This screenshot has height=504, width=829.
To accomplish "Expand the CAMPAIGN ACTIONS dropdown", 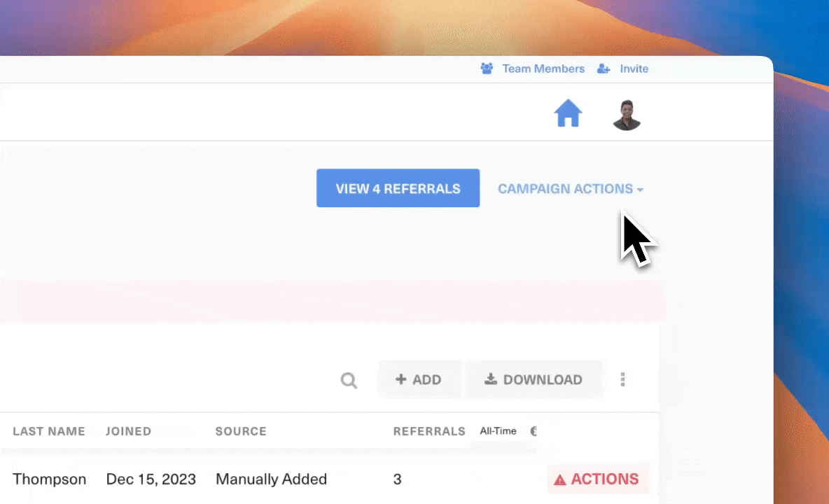I will 570,188.
